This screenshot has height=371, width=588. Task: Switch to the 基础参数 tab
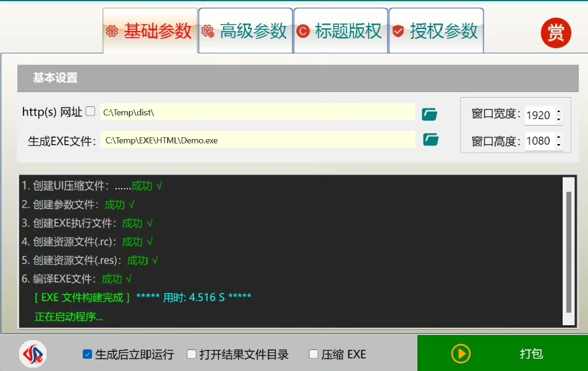150,31
